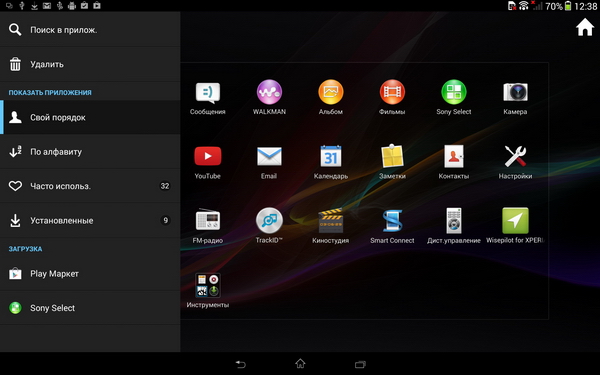This screenshot has width=600, height=375.
Task: Select Свой порядок sort order
Action: coord(90,117)
